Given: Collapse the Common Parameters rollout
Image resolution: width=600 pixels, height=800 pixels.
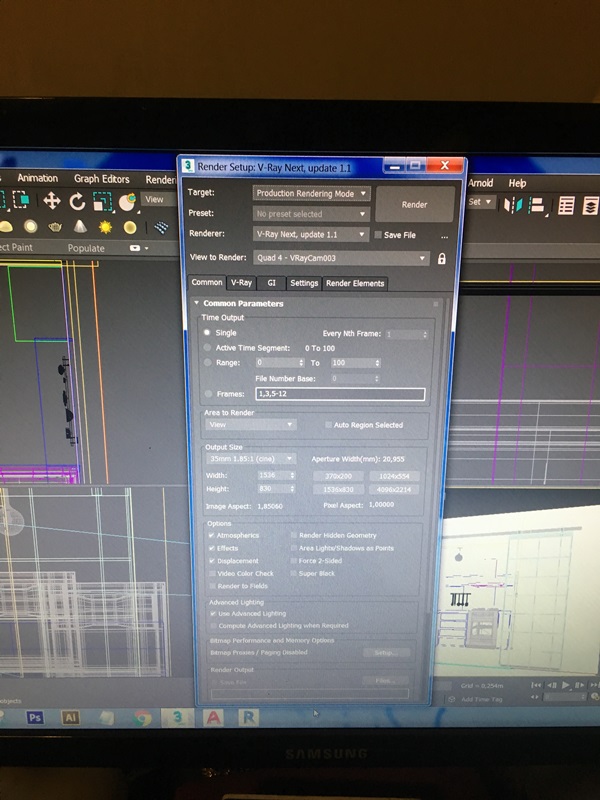Looking at the screenshot, I should click(197, 303).
